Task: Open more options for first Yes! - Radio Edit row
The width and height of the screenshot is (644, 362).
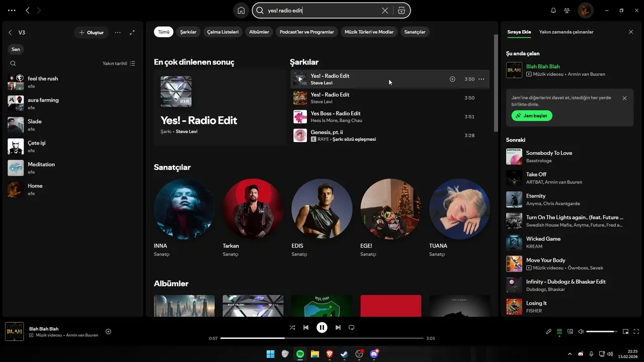Action: tap(481, 79)
